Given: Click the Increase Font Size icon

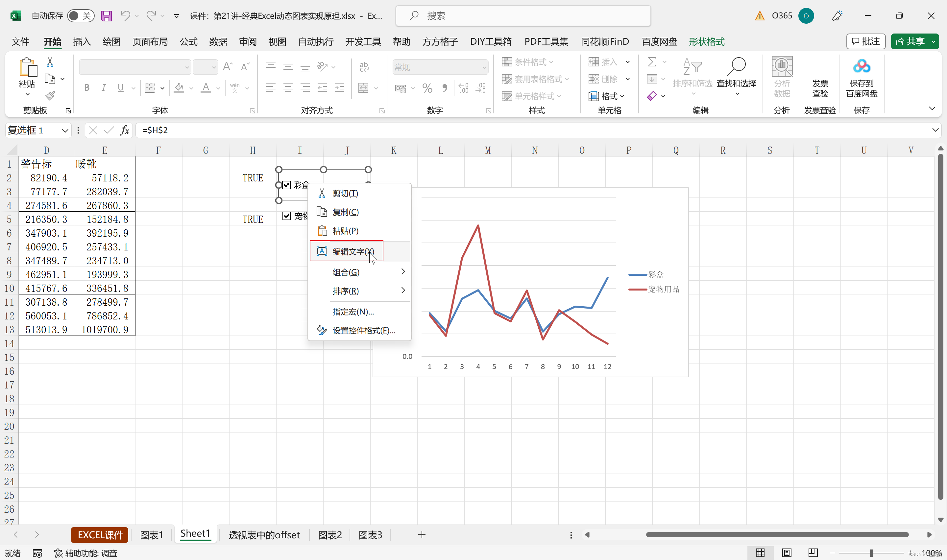Looking at the screenshot, I should tap(228, 67).
